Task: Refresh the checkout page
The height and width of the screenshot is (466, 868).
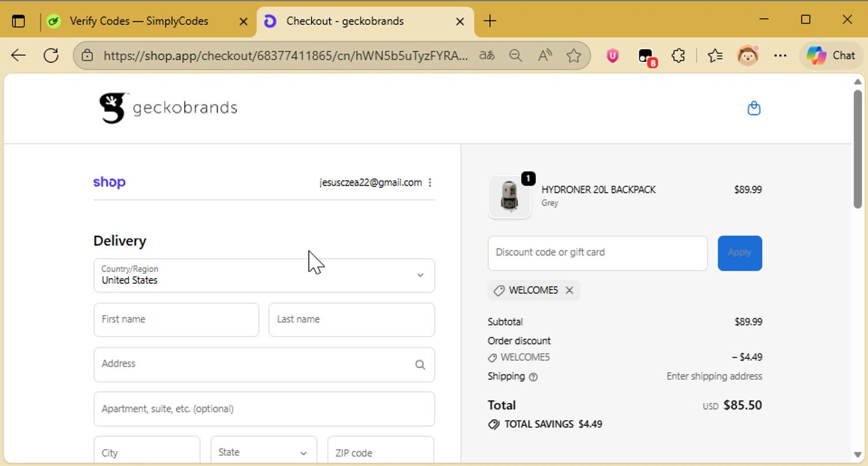Action: [52, 56]
